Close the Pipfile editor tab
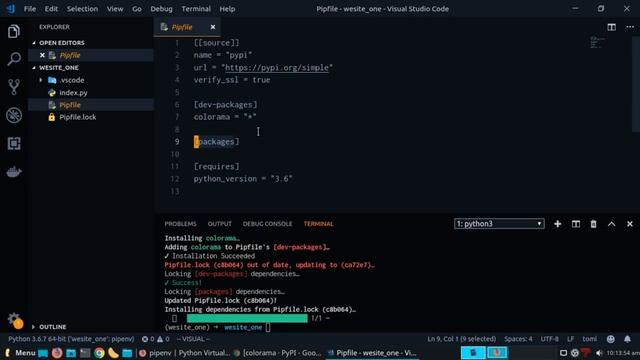The height and width of the screenshot is (360, 640). point(213,27)
